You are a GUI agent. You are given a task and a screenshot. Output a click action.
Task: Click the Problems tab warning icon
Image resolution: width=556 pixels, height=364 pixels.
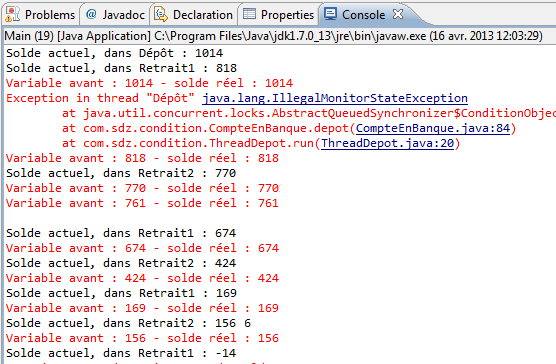click(x=12, y=15)
